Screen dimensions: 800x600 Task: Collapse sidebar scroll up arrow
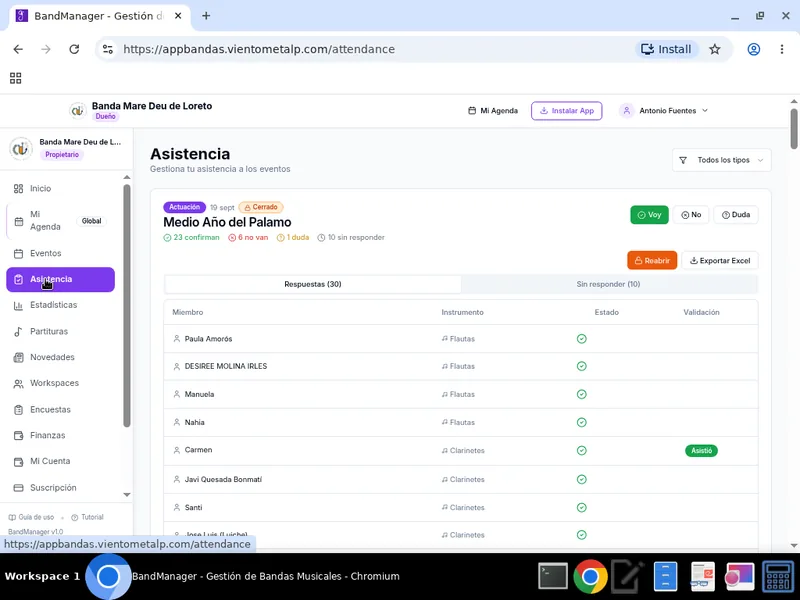(x=127, y=178)
